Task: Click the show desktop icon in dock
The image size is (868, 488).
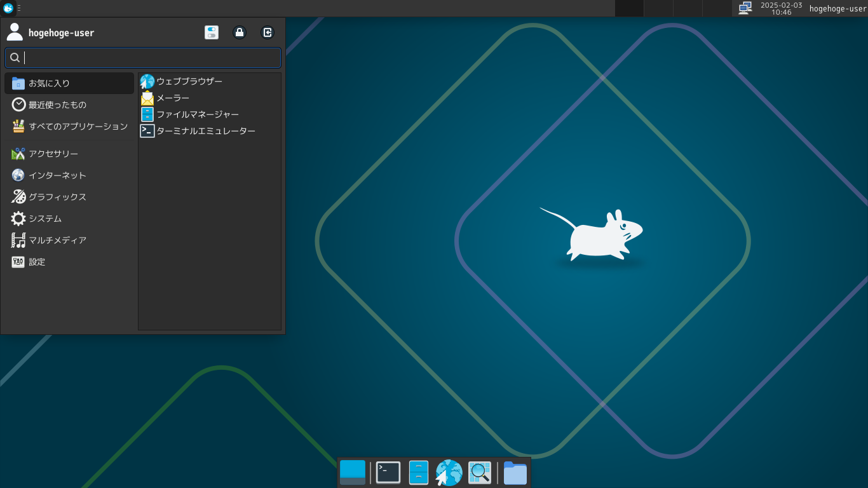Action: pos(353,473)
